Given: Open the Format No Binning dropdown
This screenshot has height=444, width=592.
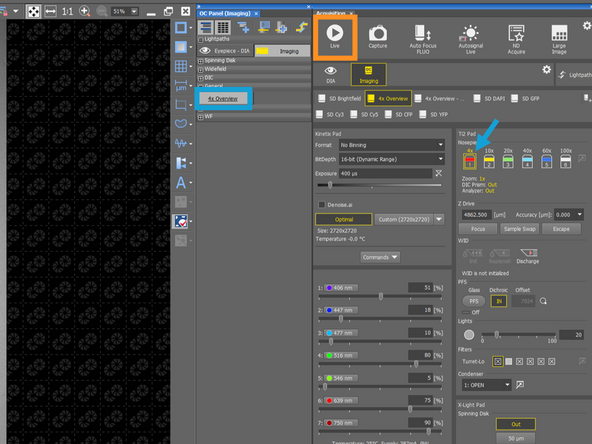Looking at the screenshot, I should pyautogui.click(x=392, y=145).
